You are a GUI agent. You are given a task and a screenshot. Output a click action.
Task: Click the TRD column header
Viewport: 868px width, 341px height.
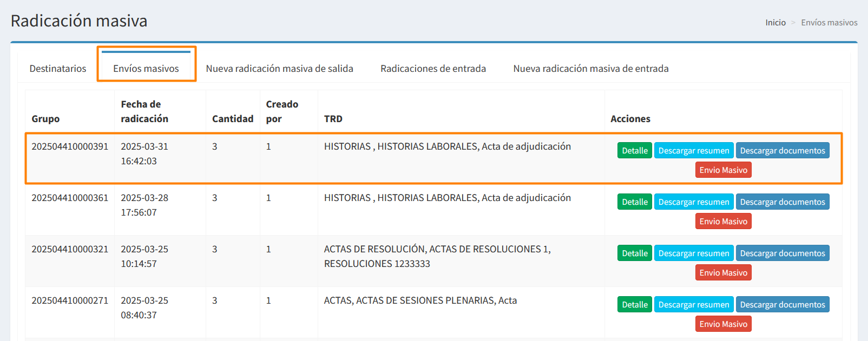[x=333, y=119]
